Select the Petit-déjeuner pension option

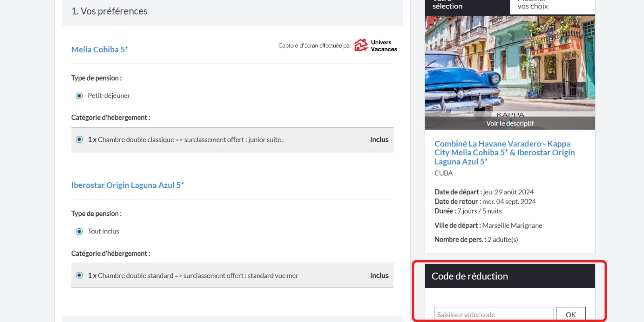point(79,96)
